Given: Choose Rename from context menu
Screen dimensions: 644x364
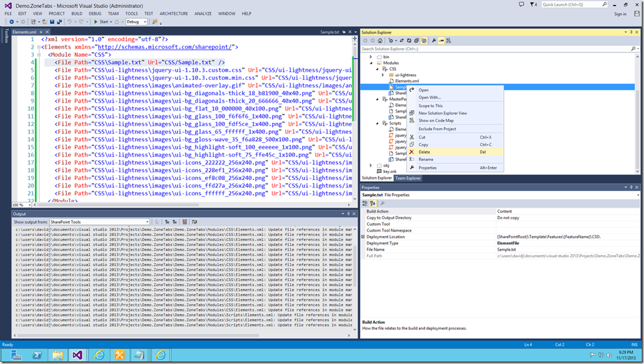Looking at the screenshot, I should 455,160.
